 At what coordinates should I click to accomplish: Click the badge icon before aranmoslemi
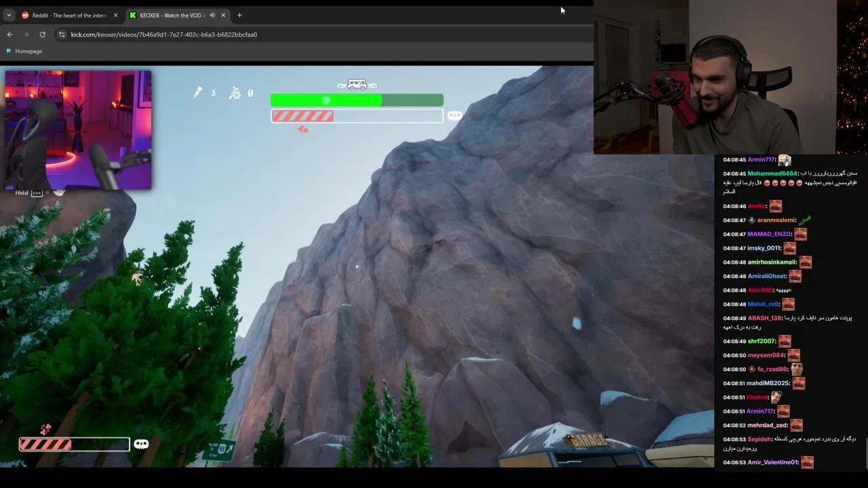(751, 220)
